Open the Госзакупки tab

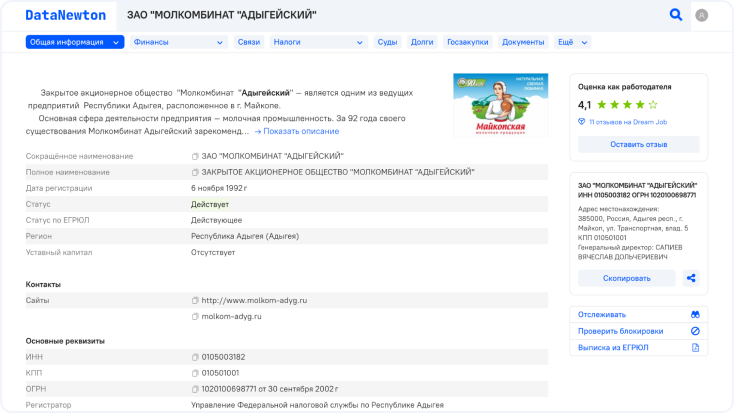point(468,42)
